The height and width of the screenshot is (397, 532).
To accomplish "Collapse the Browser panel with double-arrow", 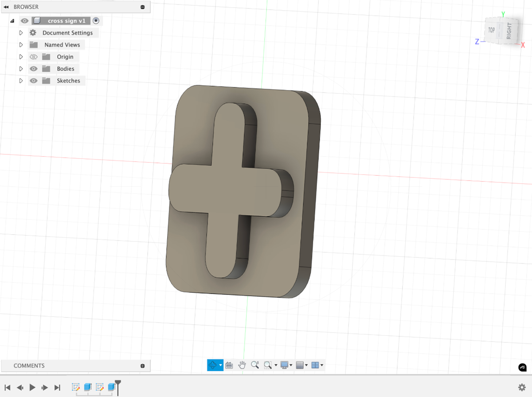I will (6, 7).
